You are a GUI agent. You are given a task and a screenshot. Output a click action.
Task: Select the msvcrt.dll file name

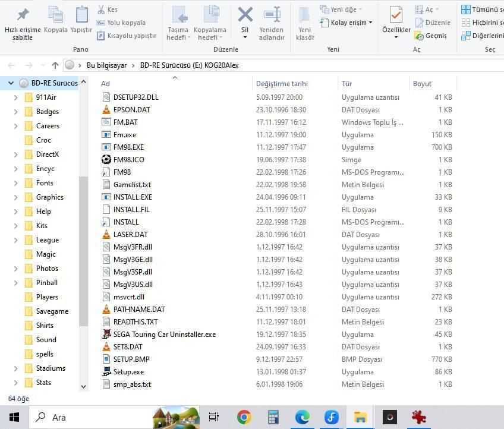129,297
